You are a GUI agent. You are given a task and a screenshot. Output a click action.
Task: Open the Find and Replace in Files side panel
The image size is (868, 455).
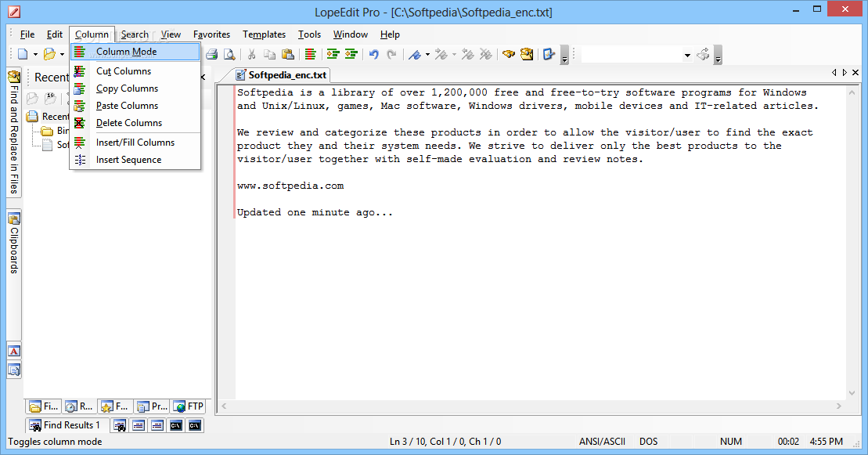[x=14, y=132]
